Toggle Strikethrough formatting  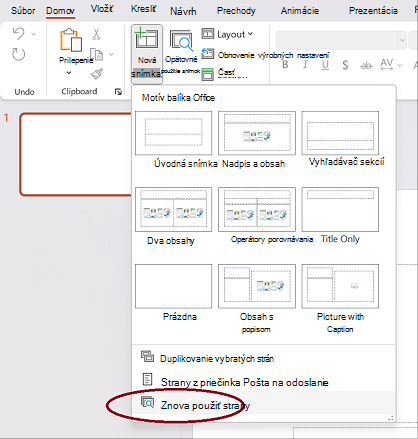[366, 66]
